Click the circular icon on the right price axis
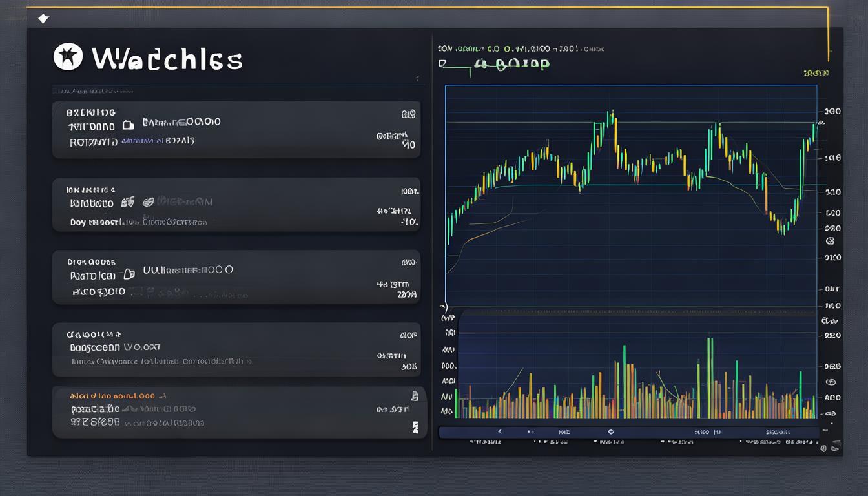Screen dimensions: 868x496 pos(830,241)
